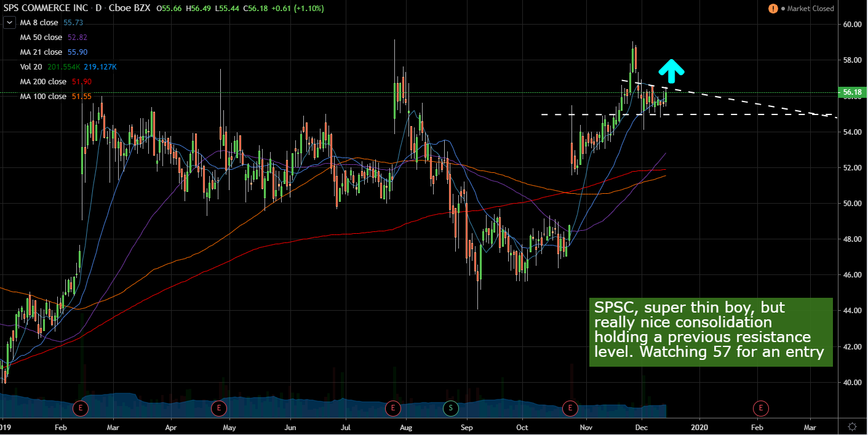This screenshot has height=435, width=868.
Task: Click the Nov label on time axis
Action: (x=586, y=426)
